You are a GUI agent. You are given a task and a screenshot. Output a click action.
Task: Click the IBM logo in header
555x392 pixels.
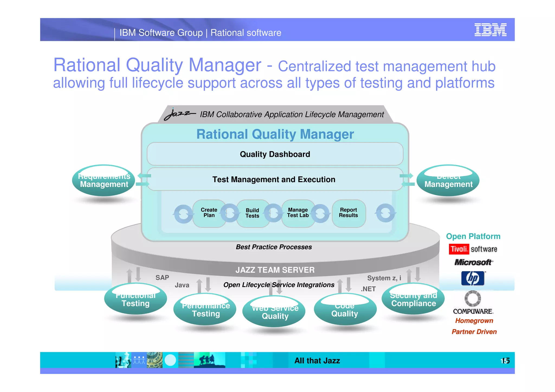490,30
